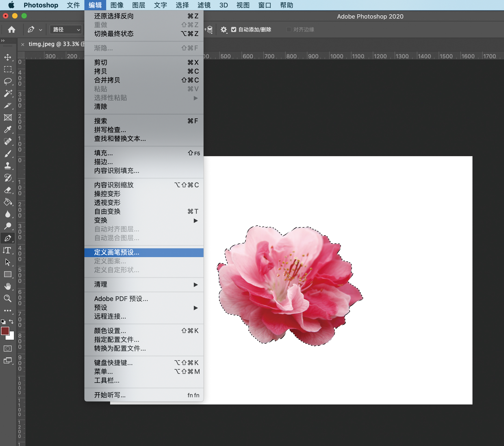
Task: Choose 操控变形 menu entry
Action: tap(144, 194)
